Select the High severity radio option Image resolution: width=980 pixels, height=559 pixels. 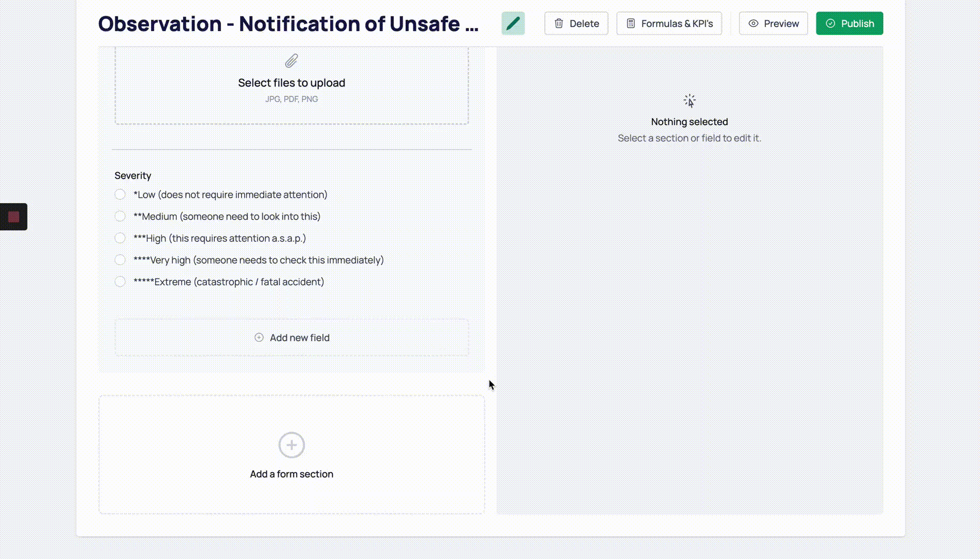click(x=120, y=238)
